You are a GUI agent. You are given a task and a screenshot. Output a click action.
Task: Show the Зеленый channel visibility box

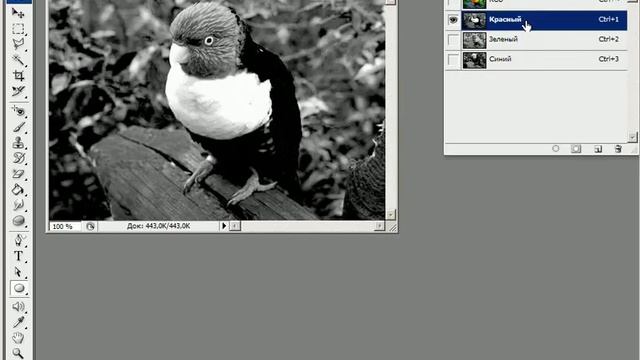(453, 40)
